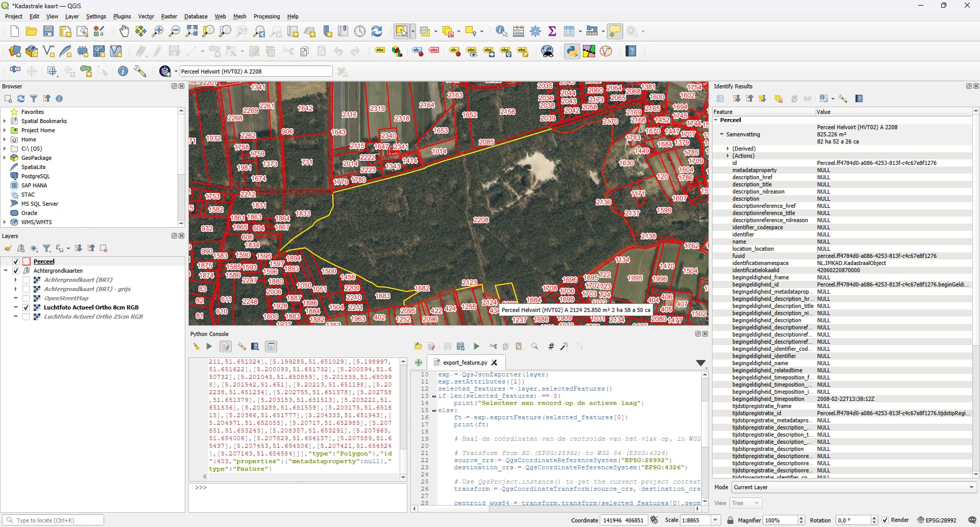Click the Python editor horizontal scrollbar
The width and height of the screenshot is (980, 527).
point(556,509)
